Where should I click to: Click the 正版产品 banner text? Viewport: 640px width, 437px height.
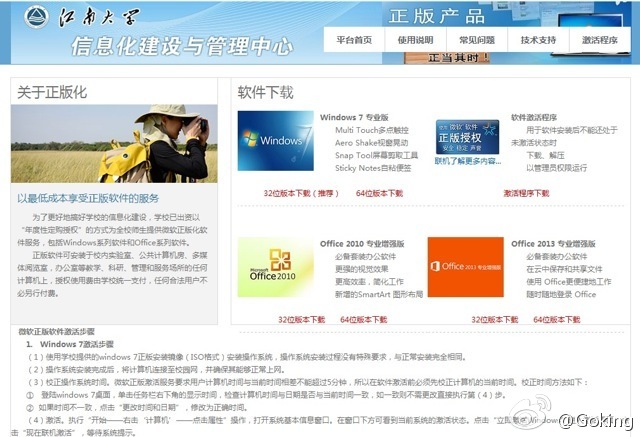437,16
